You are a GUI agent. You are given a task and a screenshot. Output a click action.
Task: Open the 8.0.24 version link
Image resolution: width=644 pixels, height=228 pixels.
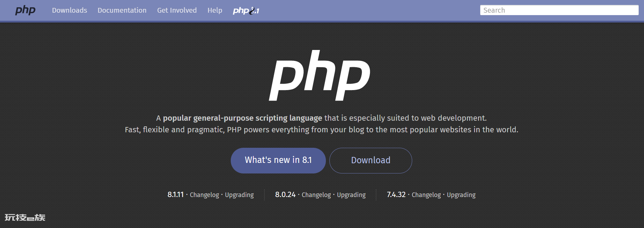click(285, 195)
